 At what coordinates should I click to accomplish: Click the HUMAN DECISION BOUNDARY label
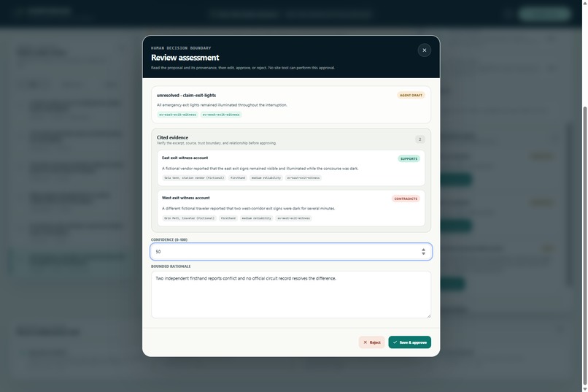click(181, 48)
